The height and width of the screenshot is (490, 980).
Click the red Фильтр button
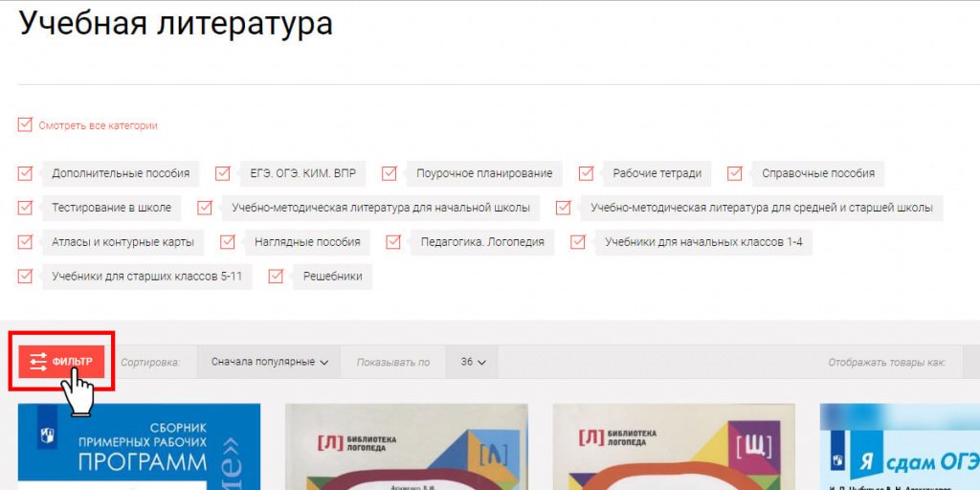pos(60,361)
